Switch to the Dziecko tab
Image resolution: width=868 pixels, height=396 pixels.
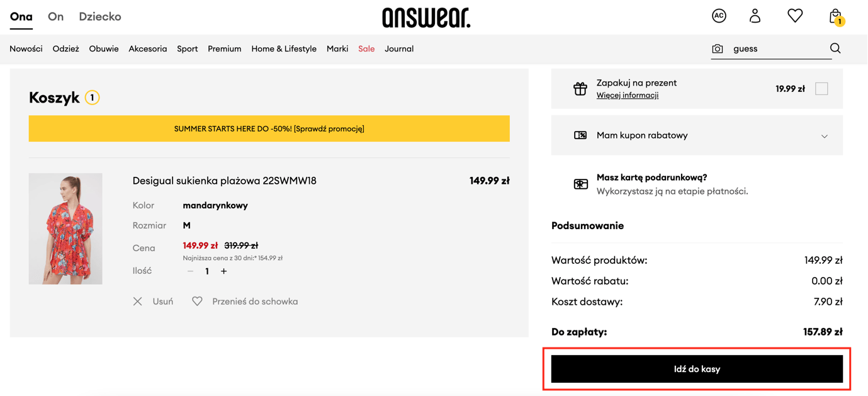100,17
